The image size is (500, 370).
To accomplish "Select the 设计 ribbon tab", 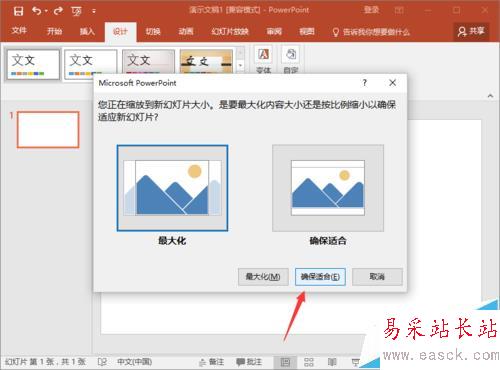I will (120, 32).
